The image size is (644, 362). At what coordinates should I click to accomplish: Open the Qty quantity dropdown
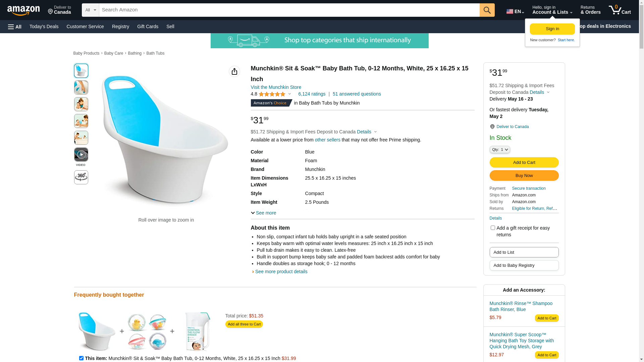[x=500, y=149]
